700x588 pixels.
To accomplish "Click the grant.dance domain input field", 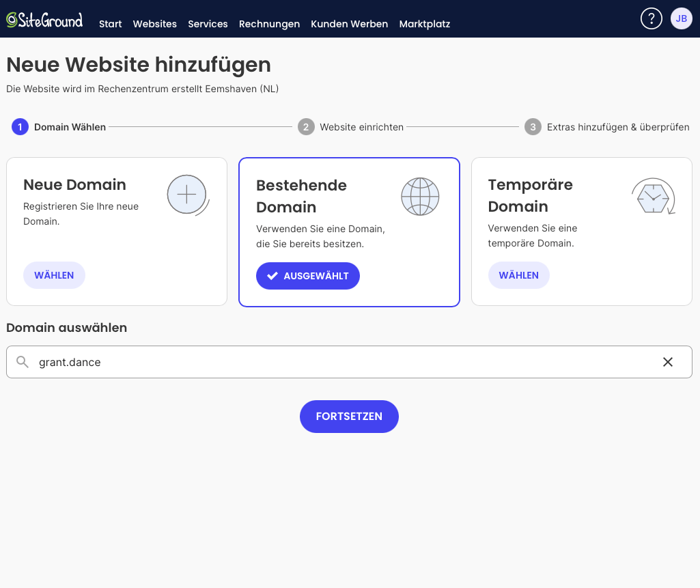I will (x=341, y=362).
